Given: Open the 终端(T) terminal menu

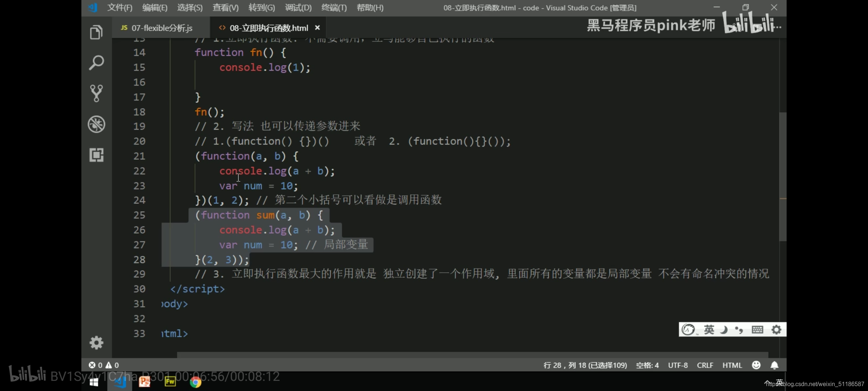Looking at the screenshot, I should coord(333,8).
